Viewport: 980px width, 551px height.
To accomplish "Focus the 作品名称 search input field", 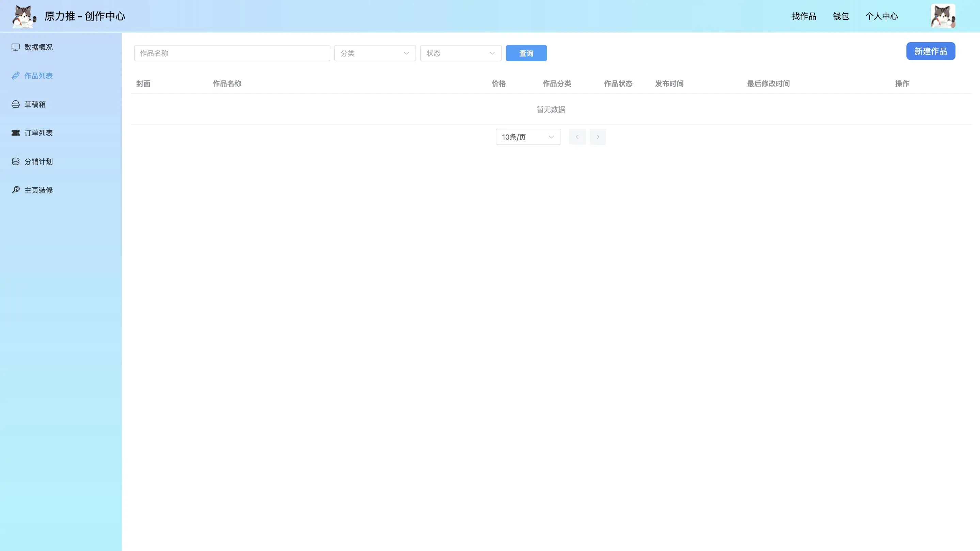I will pos(232,53).
